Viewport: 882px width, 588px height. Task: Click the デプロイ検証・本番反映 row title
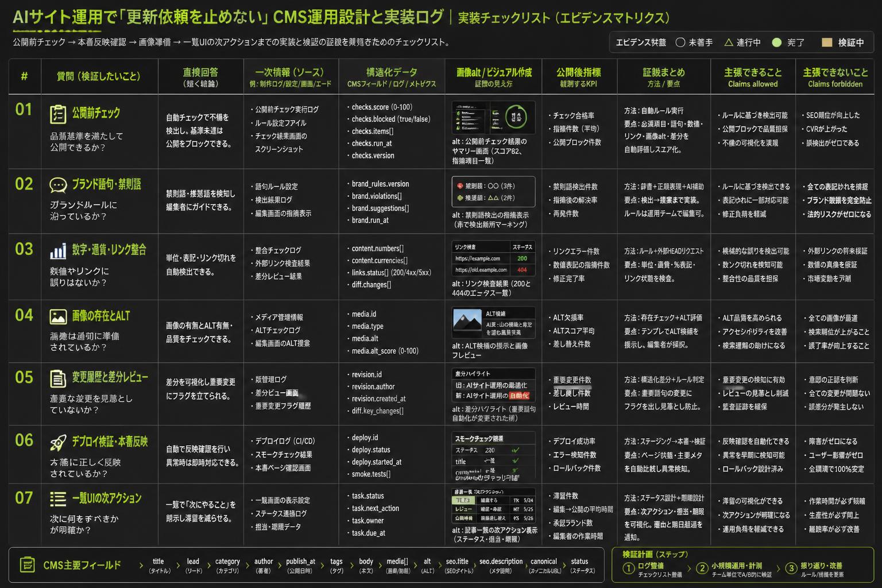pyautogui.click(x=110, y=442)
